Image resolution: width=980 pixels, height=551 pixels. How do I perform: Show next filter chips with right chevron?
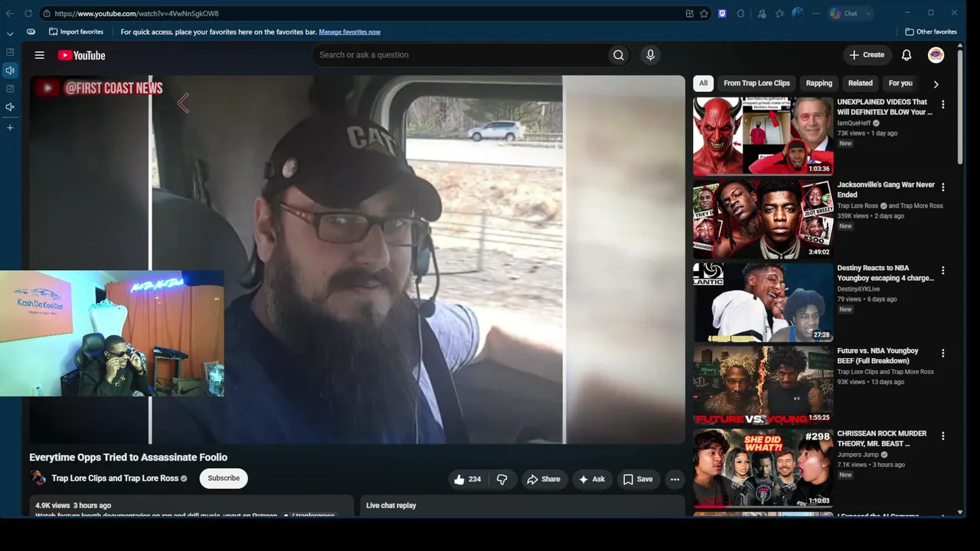[x=936, y=84]
